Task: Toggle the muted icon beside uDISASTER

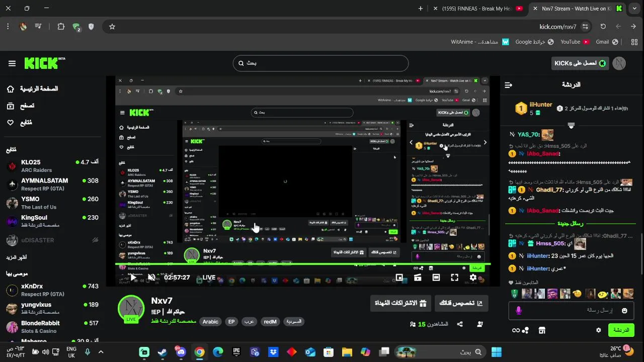Action: (x=95, y=240)
